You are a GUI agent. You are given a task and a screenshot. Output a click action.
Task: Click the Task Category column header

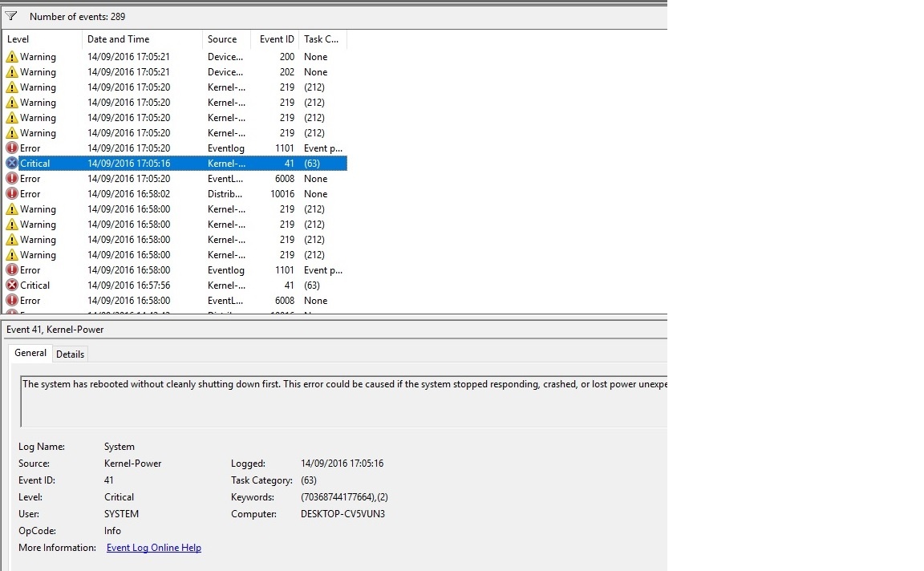coord(322,39)
